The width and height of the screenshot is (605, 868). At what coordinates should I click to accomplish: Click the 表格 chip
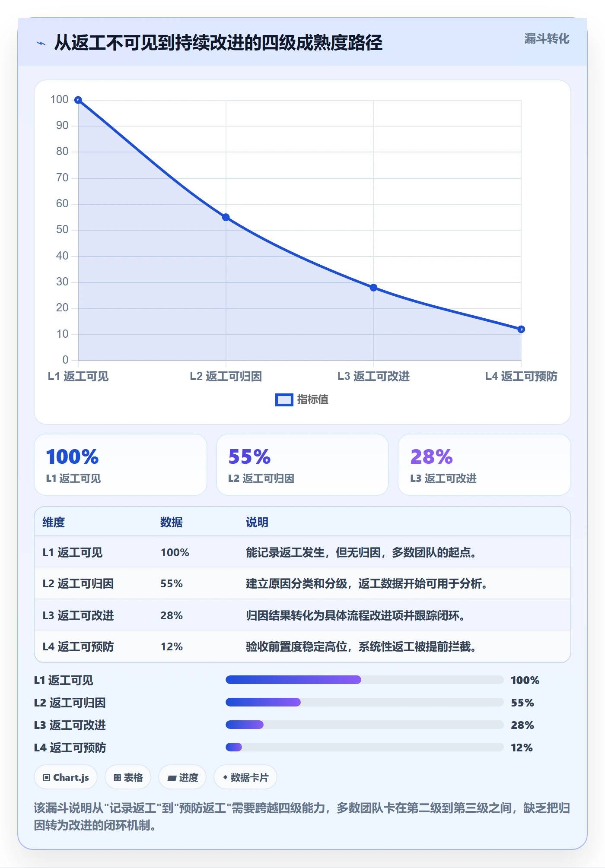(128, 777)
